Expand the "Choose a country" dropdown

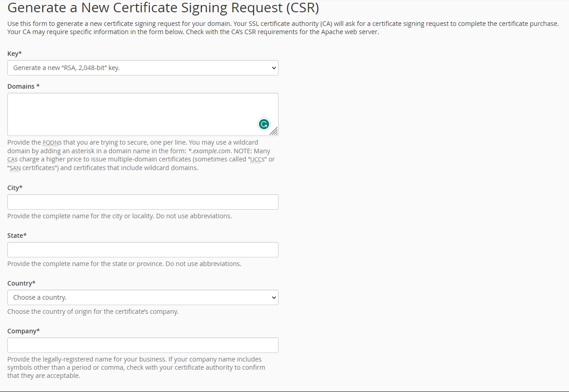pos(142,297)
